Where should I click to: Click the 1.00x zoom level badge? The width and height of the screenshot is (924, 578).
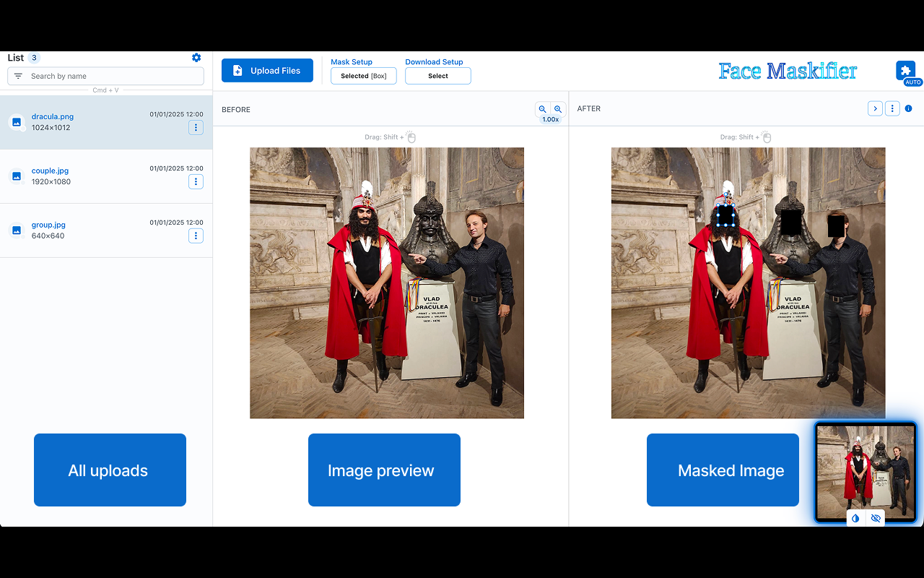[x=550, y=120]
